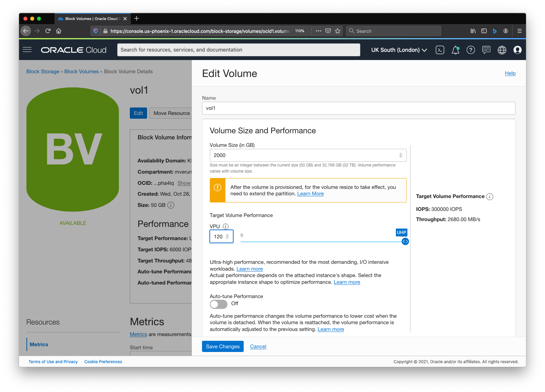The width and height of the screenshot is (545, 392).
Task: Toggle the Firefox sidebar icon
Action: pos(484,31)
